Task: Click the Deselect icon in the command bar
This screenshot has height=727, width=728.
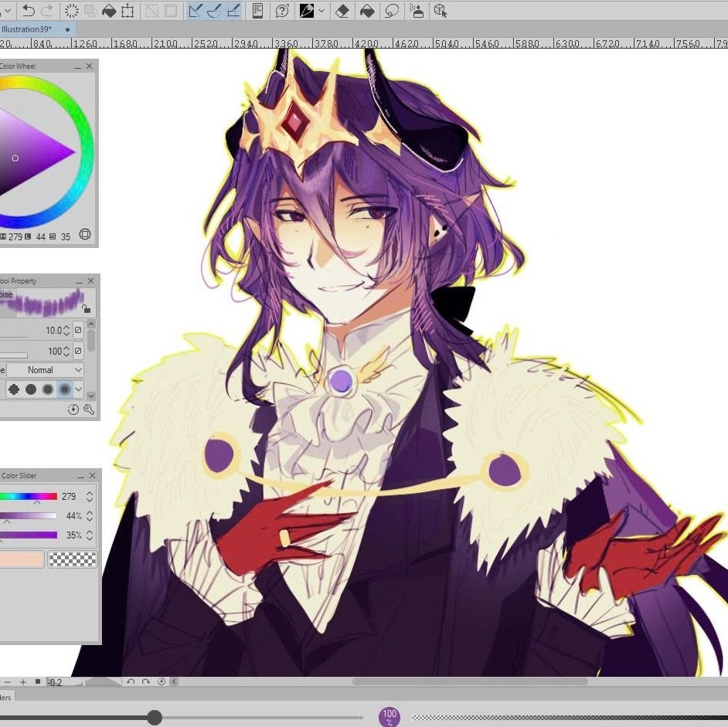Action: (151, 11)
